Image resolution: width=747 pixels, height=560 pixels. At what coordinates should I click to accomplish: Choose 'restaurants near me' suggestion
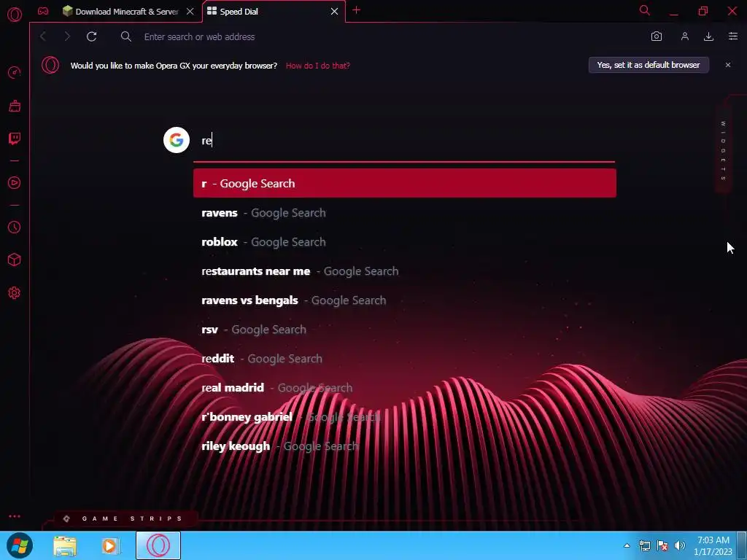point(404,271)
